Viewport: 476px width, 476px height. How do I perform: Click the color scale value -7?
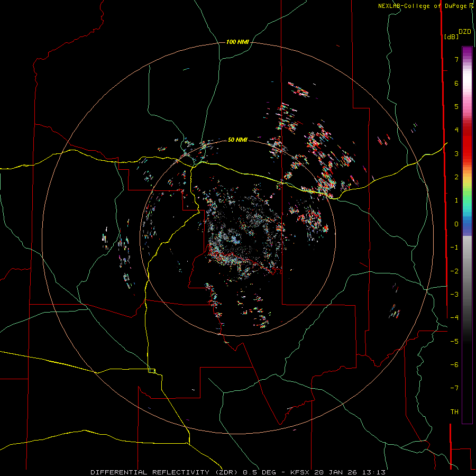point(454,388)
